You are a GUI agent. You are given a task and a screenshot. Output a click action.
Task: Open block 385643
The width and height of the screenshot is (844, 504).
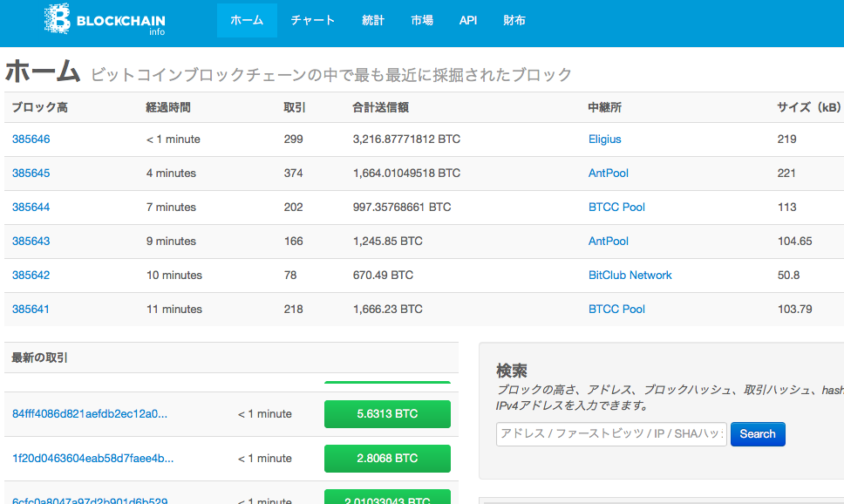(x=31, y=241)
